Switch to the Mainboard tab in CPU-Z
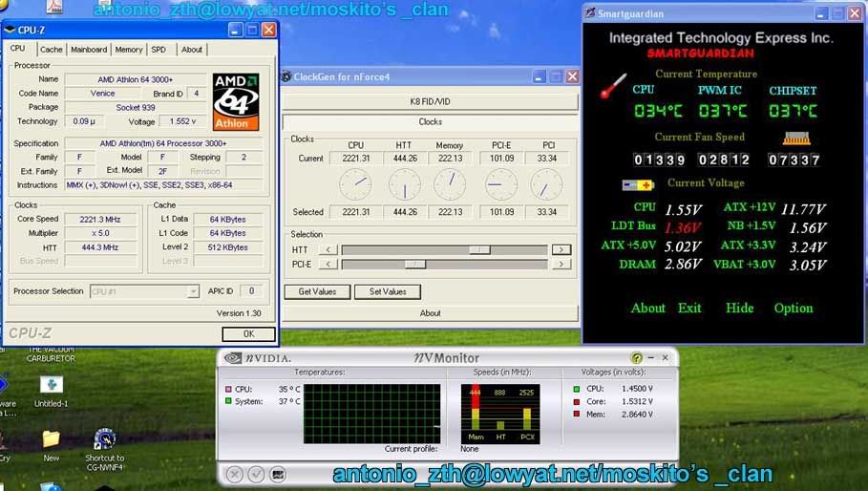 point(89,50)
